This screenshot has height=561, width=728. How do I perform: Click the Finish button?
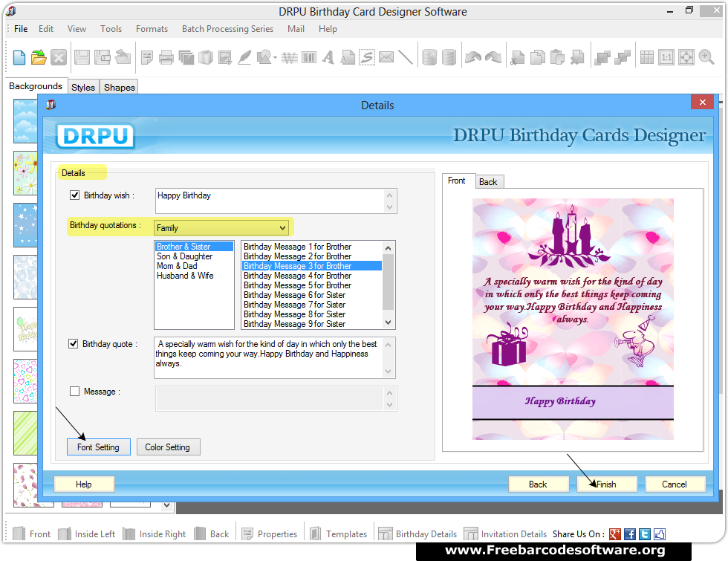tap(607, 484)
